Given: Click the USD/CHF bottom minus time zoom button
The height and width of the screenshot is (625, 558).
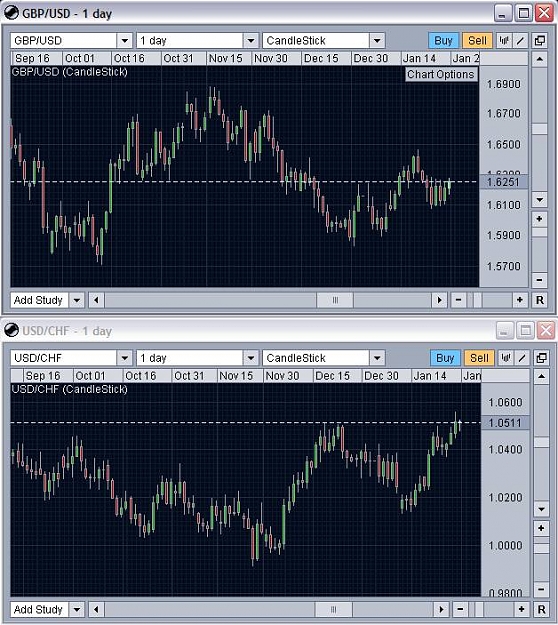Looking at the screenshot, I should 460,609.
